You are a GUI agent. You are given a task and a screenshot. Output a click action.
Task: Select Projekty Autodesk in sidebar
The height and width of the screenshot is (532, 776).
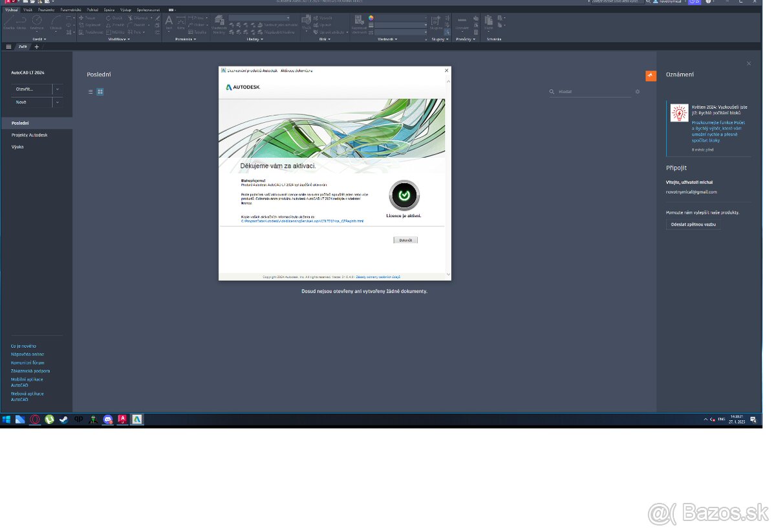point(29,135)
